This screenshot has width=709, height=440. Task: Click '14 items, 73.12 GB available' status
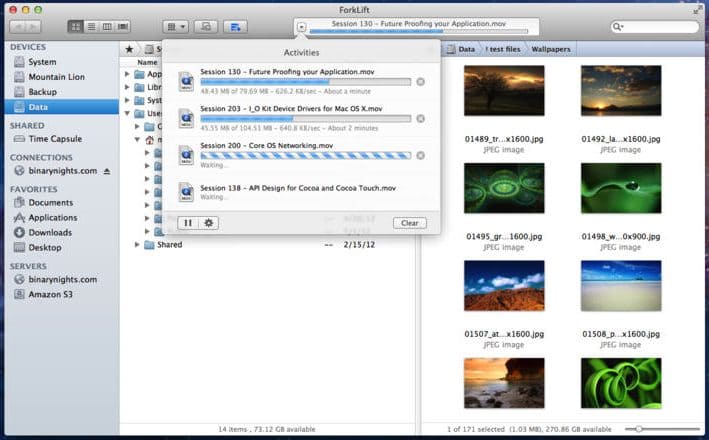click(267, 429)
